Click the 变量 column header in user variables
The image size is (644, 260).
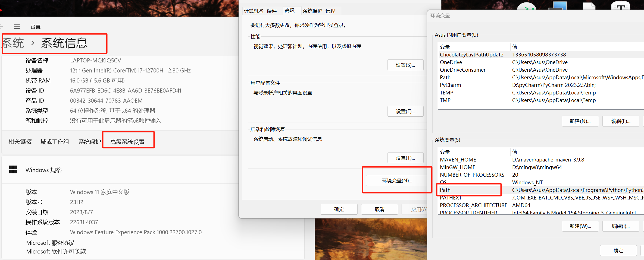click(474, 47)
